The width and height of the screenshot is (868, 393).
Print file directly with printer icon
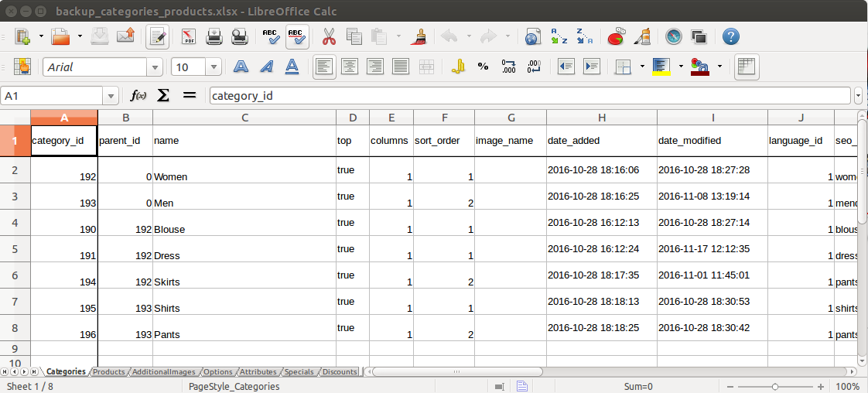click(214, 36)
